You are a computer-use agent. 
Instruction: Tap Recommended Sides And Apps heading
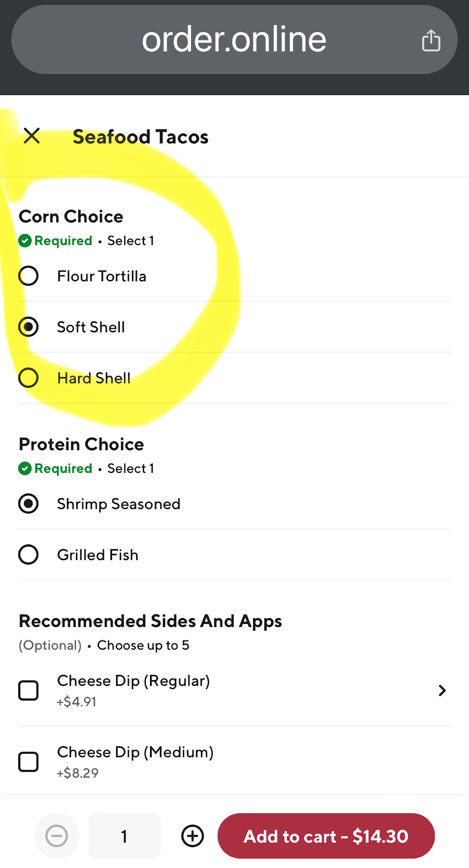point(150,621)
